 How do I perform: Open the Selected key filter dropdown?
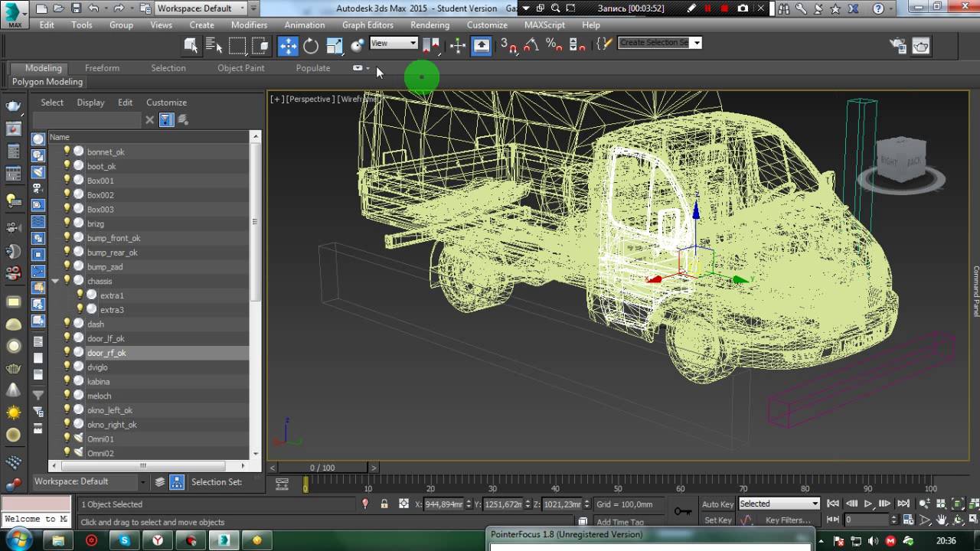[x=779, y=504]
